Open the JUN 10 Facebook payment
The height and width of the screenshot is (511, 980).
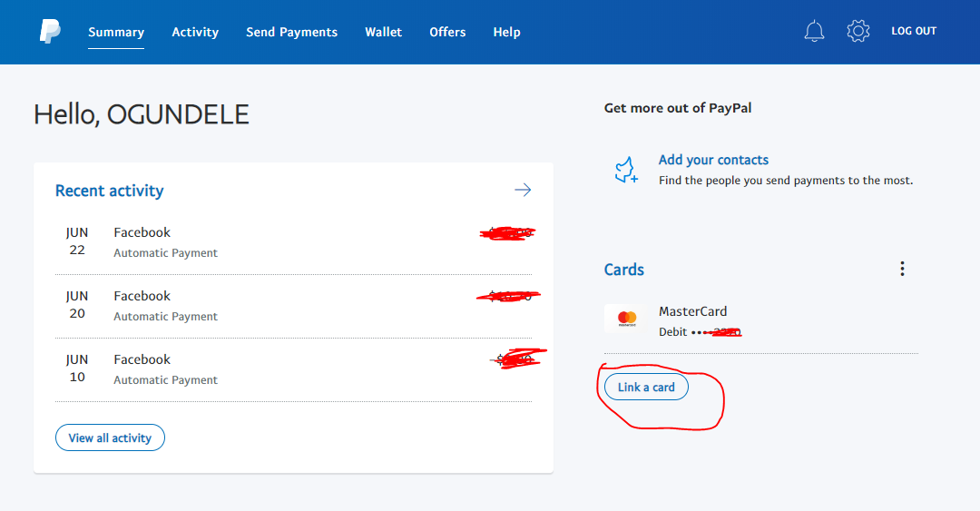point(294,369)
